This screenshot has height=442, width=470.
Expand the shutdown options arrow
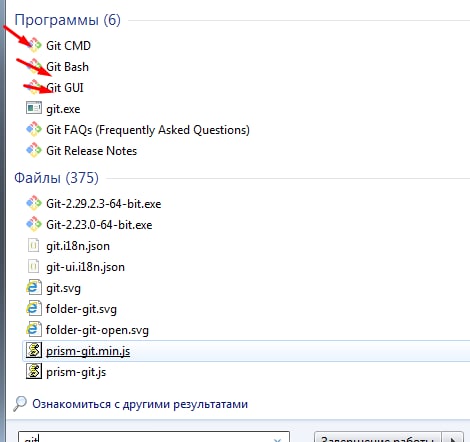click(453, 438)
